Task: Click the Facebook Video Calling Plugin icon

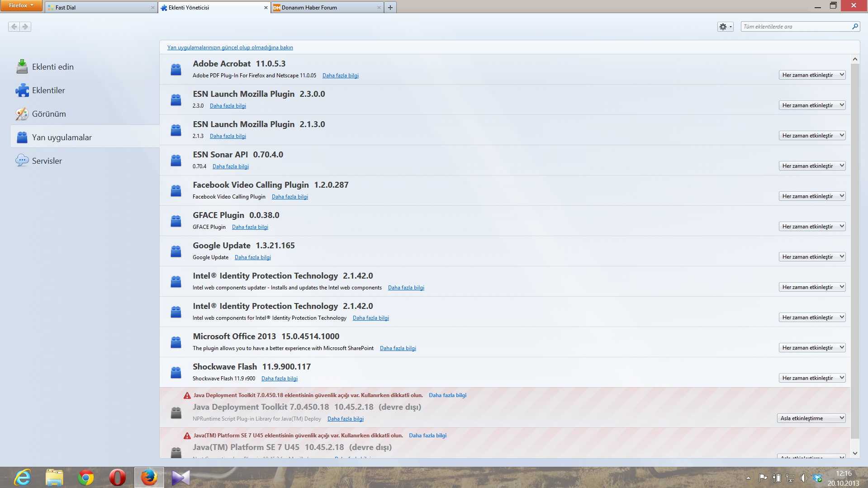Action: 176,190
